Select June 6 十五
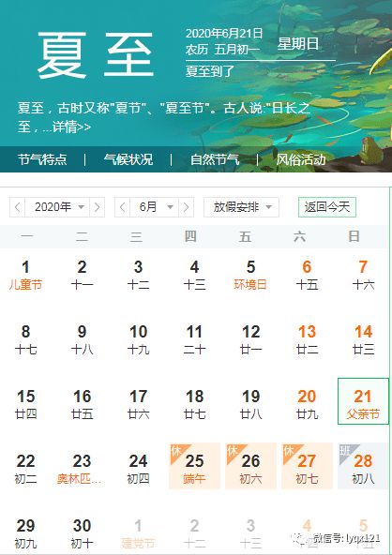The image size is (392, 555). point(307,276)
